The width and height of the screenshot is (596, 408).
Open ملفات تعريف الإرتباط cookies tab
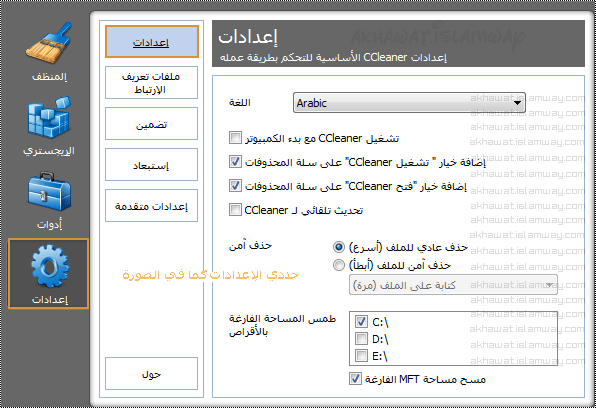click(152, 83)
